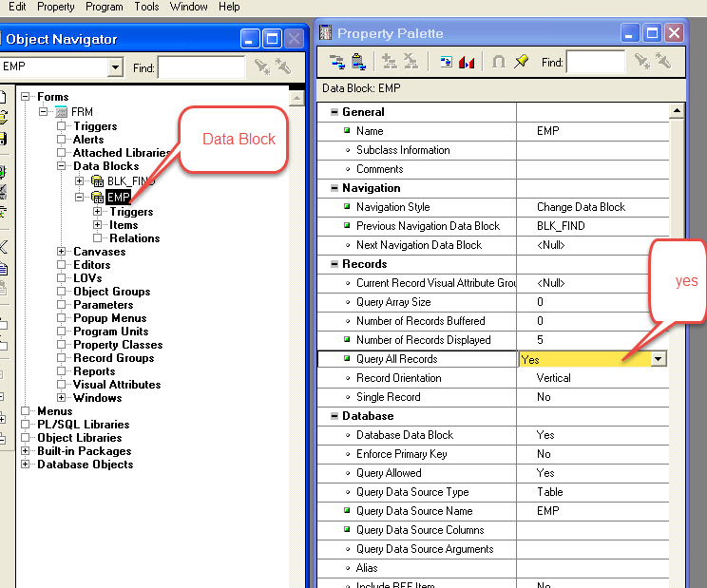Click the BLK_FIND data block icon
707x588 pixels.
[97, 180]
